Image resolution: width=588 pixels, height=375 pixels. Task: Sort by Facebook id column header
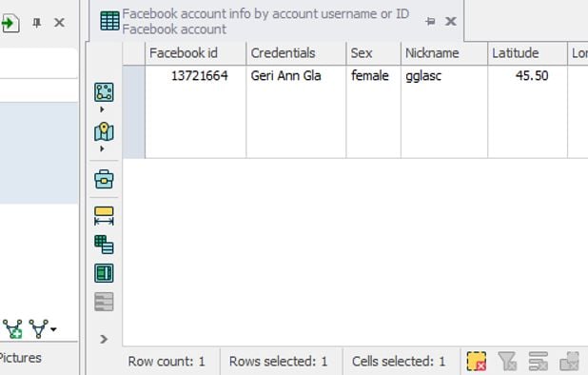click(x=195, y=53)
